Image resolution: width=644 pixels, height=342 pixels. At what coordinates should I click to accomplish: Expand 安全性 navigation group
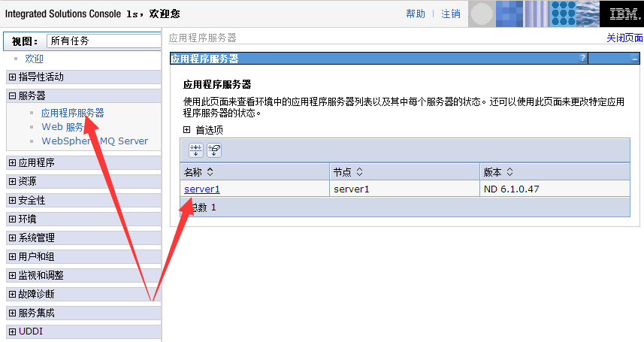(x=12, y=200)
